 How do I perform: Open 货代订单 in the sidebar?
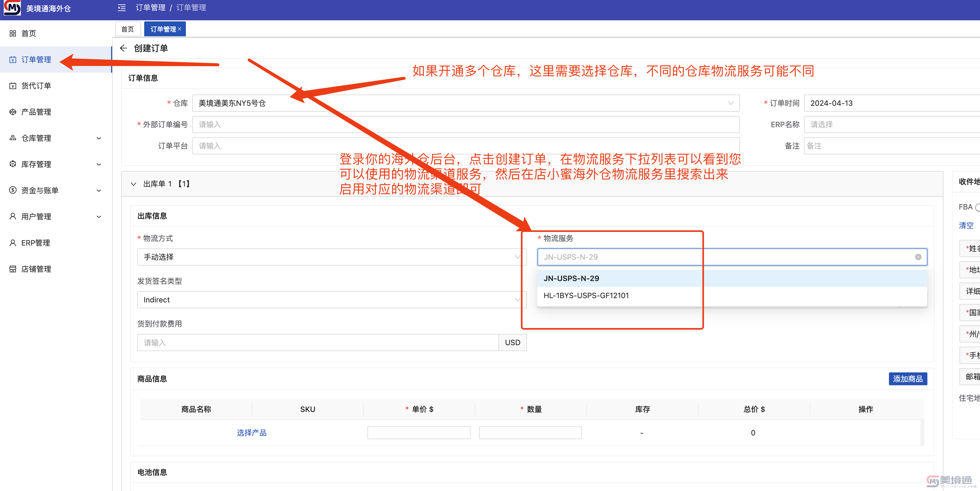(56, 86)
